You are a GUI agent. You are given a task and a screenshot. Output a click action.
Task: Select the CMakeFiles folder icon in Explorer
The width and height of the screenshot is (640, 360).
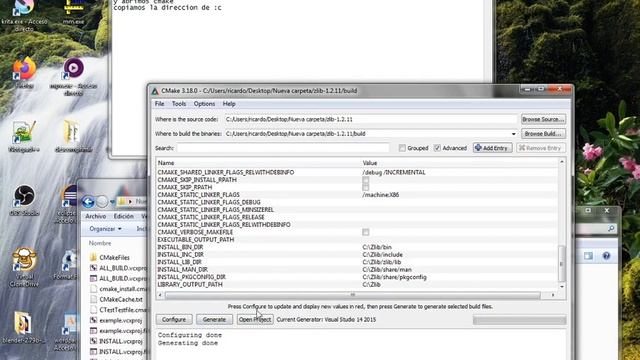point(93,257)
